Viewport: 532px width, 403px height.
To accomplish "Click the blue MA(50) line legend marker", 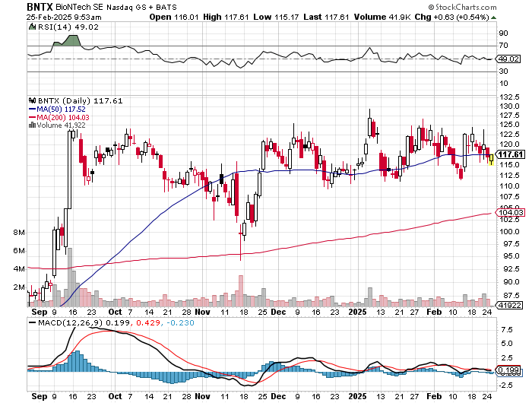I will 32,109.
